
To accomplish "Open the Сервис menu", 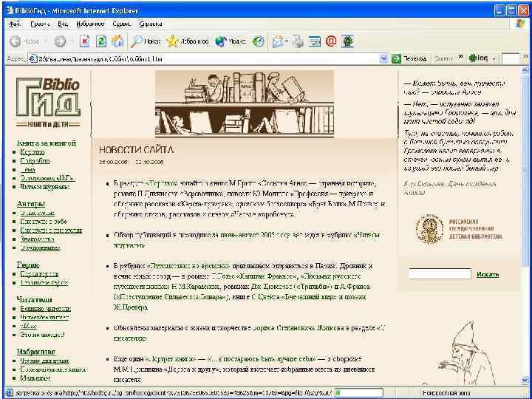I will [x=121, y=24].
